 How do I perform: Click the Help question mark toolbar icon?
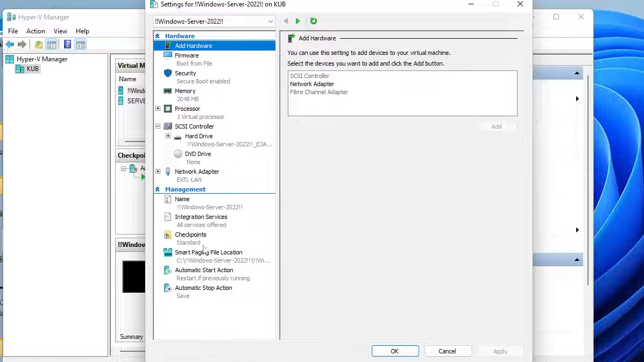coord(67,44)
